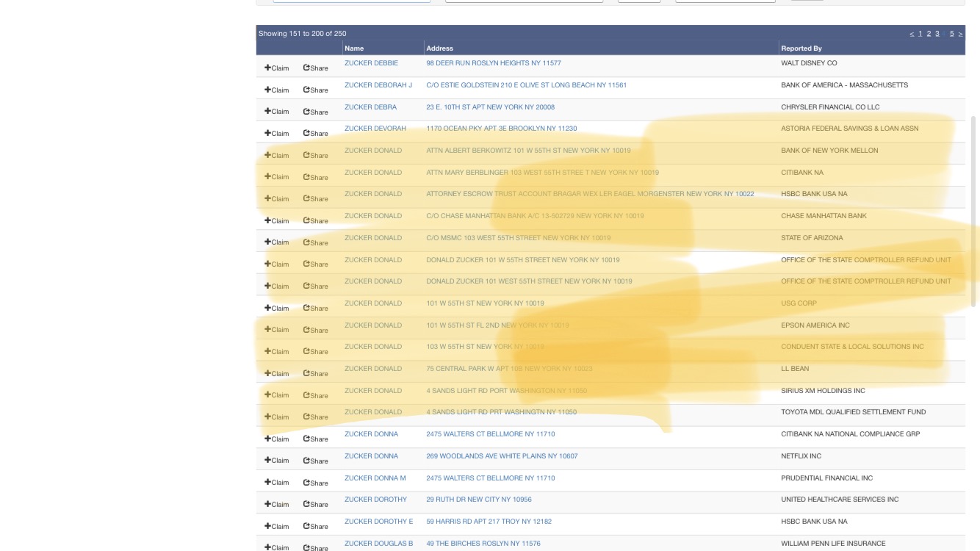The width and height of the screenshot is (980, 551).
Task: Jump to results page 3
Action: [937, 34]
